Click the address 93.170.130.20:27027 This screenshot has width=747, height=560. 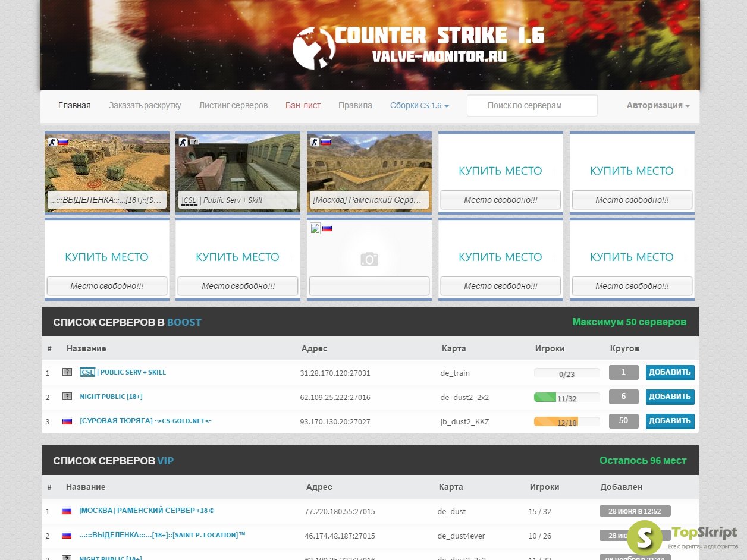(x=335, y=422)
